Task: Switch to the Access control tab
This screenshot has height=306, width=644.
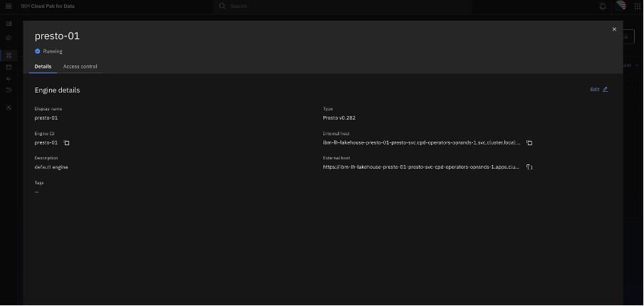Action: [x=80, y=66]
